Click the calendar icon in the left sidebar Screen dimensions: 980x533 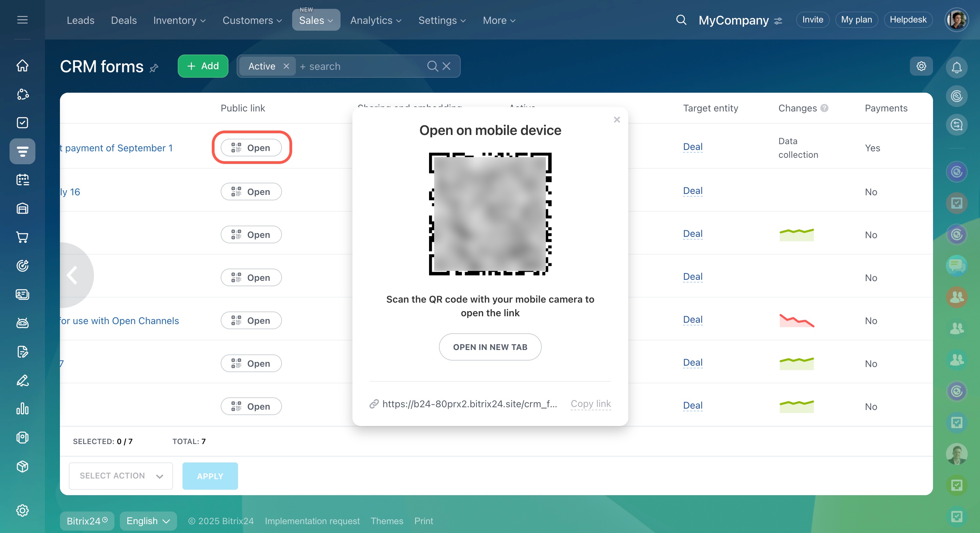(x=22, y=180)
